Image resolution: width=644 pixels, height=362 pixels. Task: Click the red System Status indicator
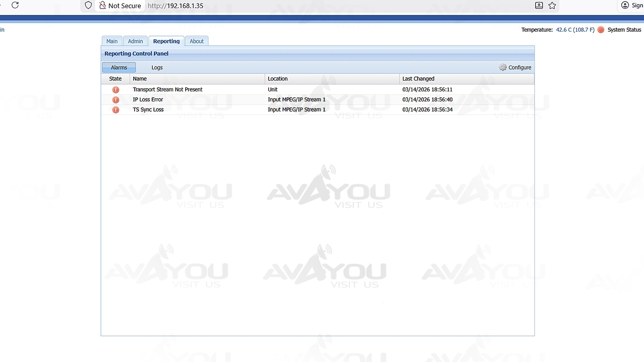point(601,30)
